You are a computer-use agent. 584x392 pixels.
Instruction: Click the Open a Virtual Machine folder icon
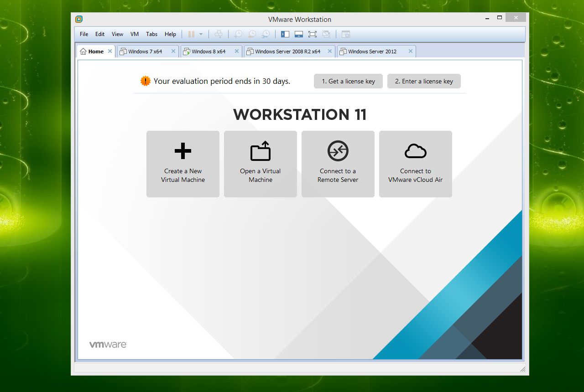tap(261, 151)
